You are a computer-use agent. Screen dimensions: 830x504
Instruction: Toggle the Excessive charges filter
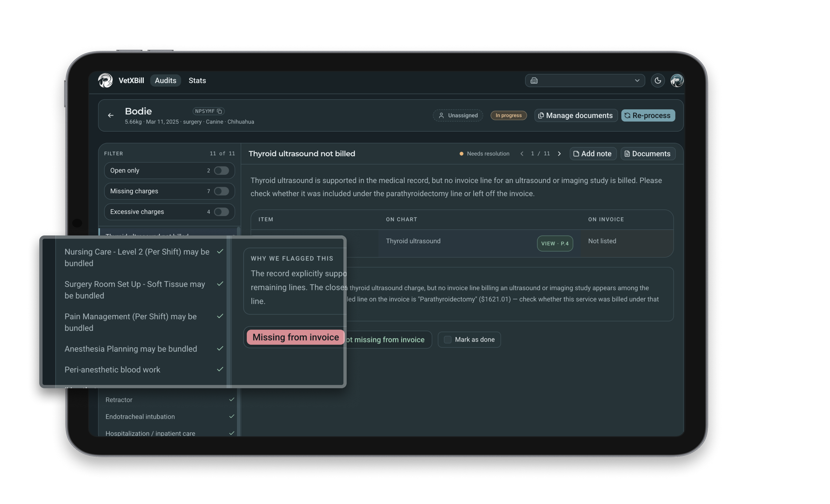pyautogui.click(x=221, y=212)
